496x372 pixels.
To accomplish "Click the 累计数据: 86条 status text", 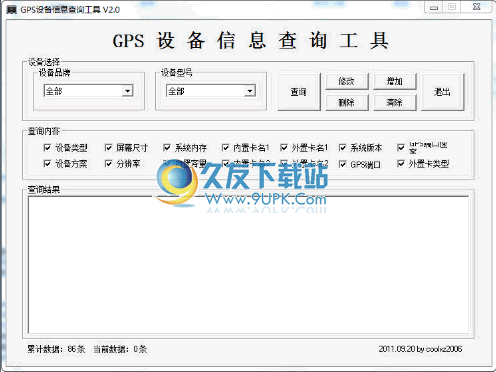I will coord(56,349).
